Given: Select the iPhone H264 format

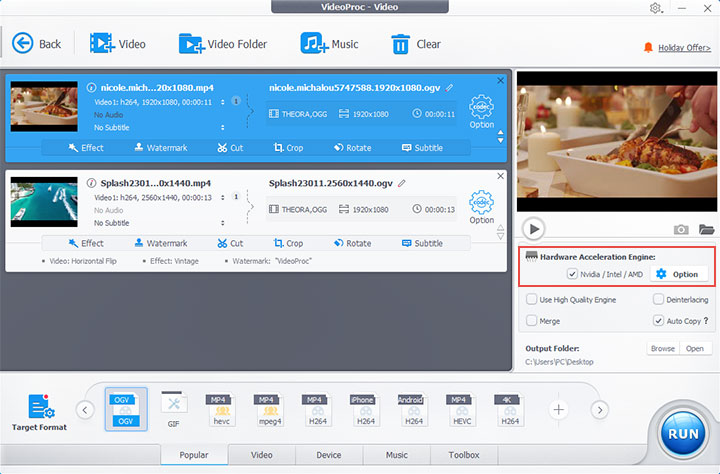Looking at the screenshot, I should (366, 410).
